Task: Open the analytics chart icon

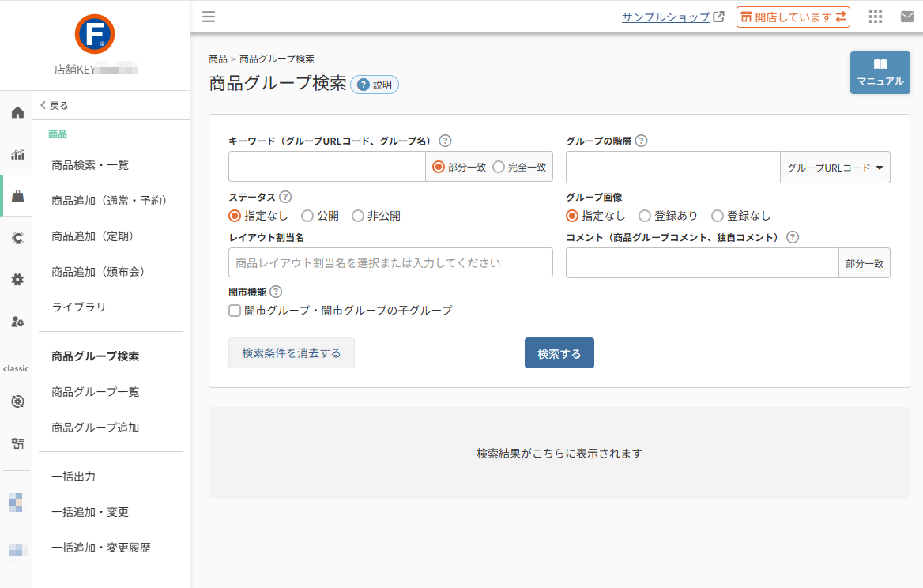Action: [17, 155]
